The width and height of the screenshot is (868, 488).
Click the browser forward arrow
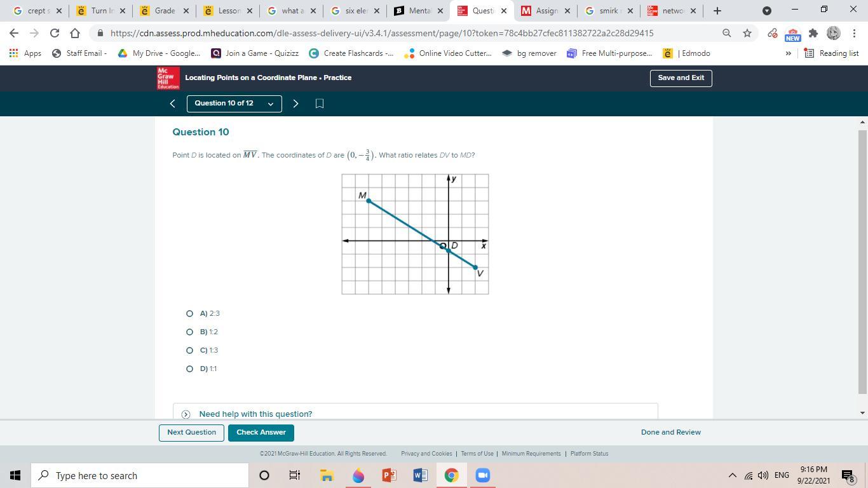tap(34, 33)
